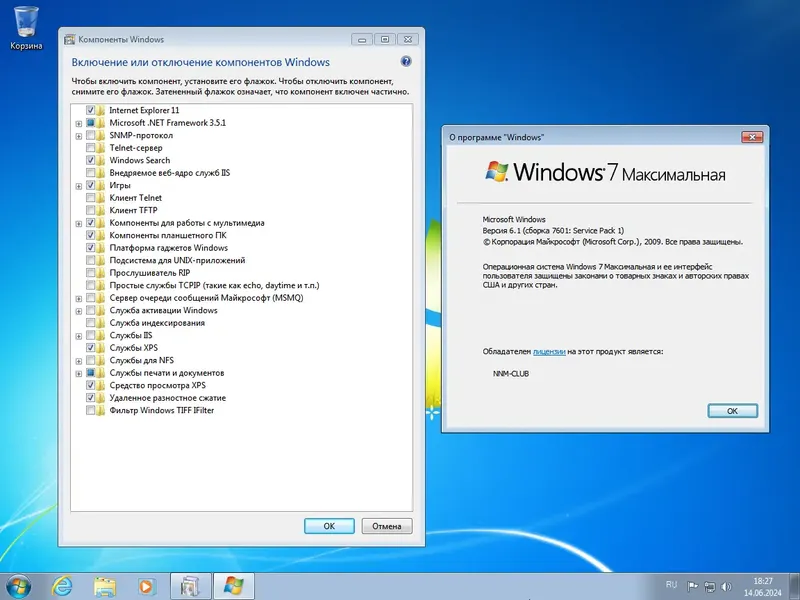The height and width of the screenshot is (600, 800).
Task: Click the RU language indicator
Action: 672,585
